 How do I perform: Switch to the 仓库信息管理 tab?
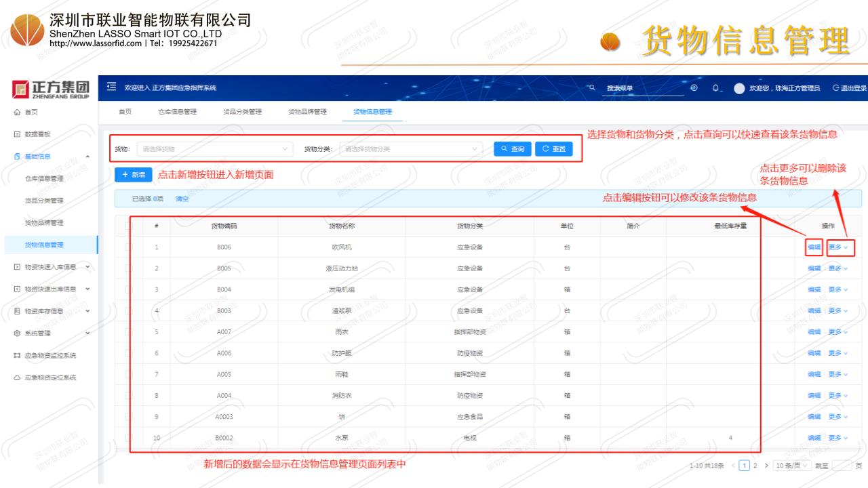pos(177,112)
